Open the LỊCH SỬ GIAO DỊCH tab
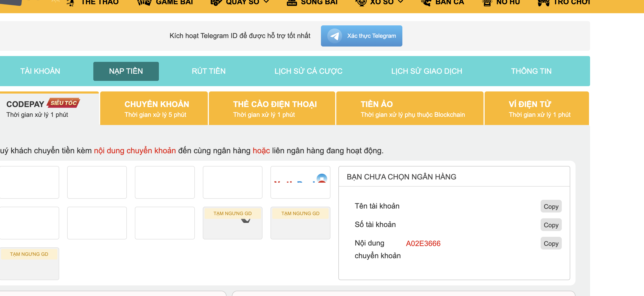This screenshot has height=296, width=644. (x=427, y=71)
